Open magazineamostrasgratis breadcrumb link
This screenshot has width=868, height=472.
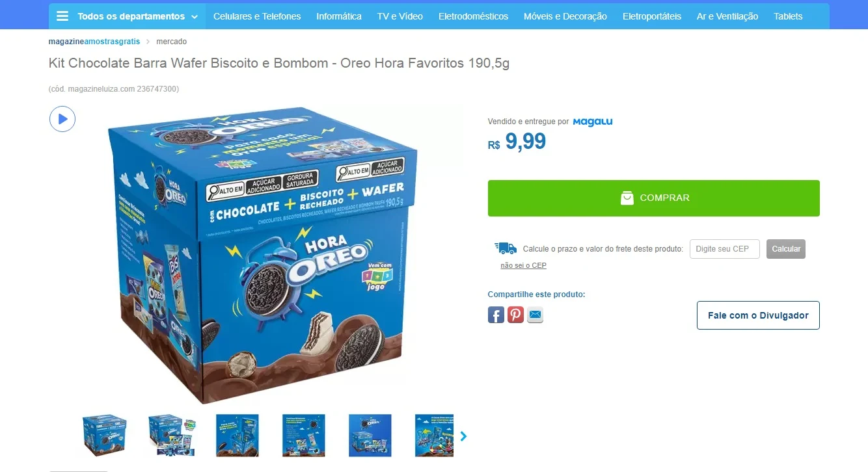pos(94,42)
